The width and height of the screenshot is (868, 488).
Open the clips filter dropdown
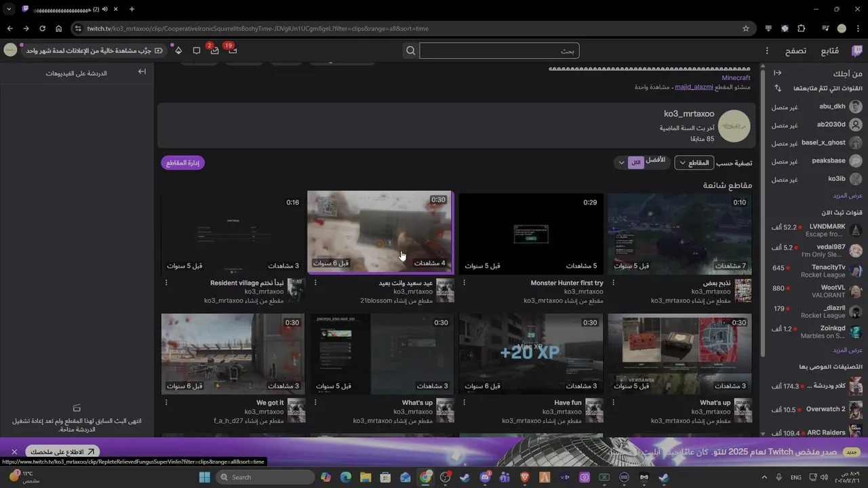click(694, 163)
